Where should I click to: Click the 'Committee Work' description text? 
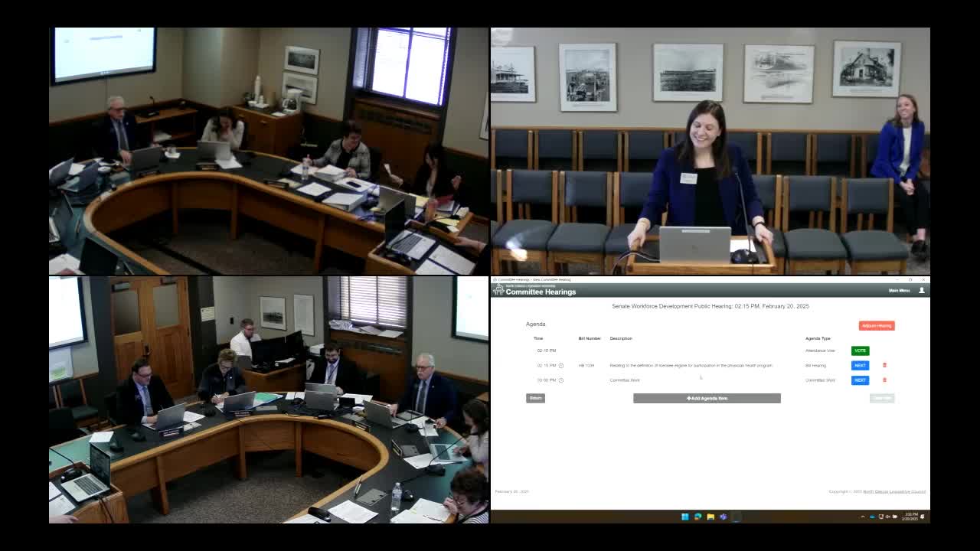[x=625, y=380]
